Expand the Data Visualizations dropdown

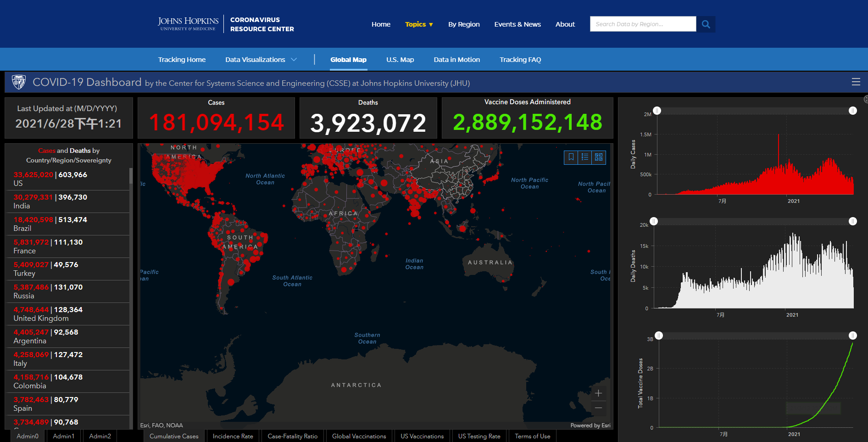261,60
